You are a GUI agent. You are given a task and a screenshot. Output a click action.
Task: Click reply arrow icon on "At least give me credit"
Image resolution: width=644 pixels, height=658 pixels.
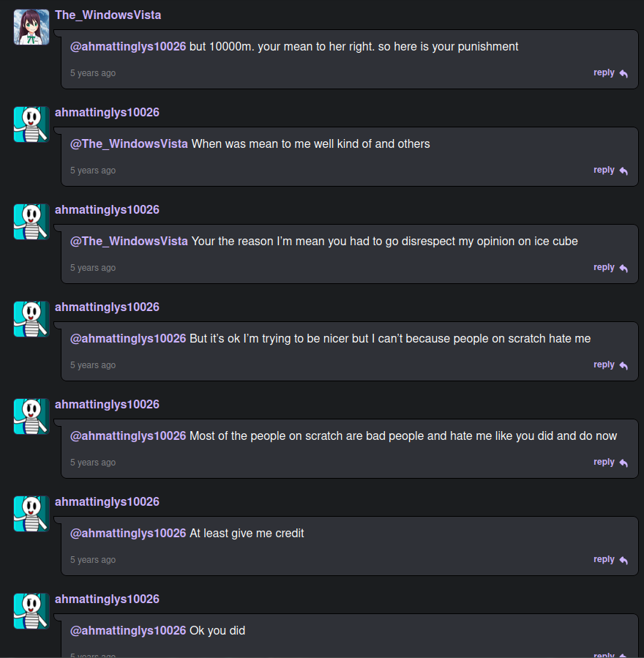point(624,561)
